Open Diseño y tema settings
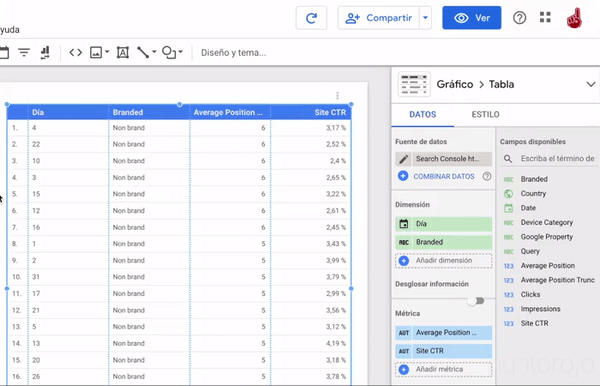The width and height of the screenshot is (600, 386). [x=233, y=52]
